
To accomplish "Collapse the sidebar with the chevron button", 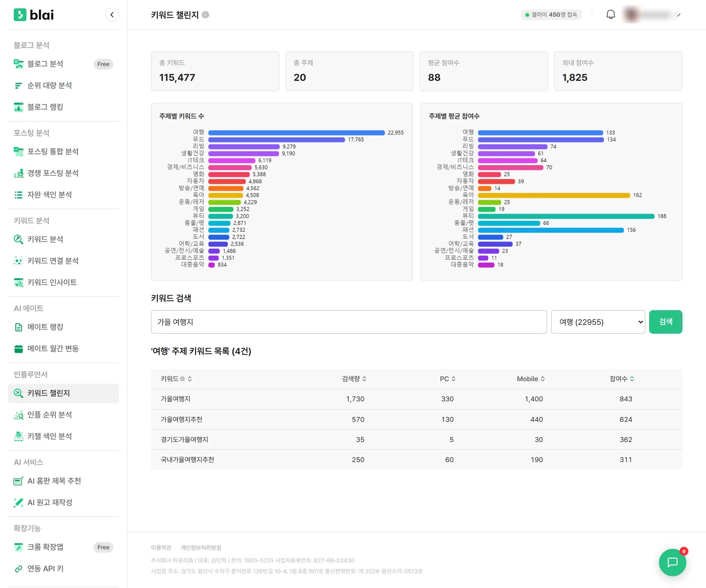I will 112,15.
